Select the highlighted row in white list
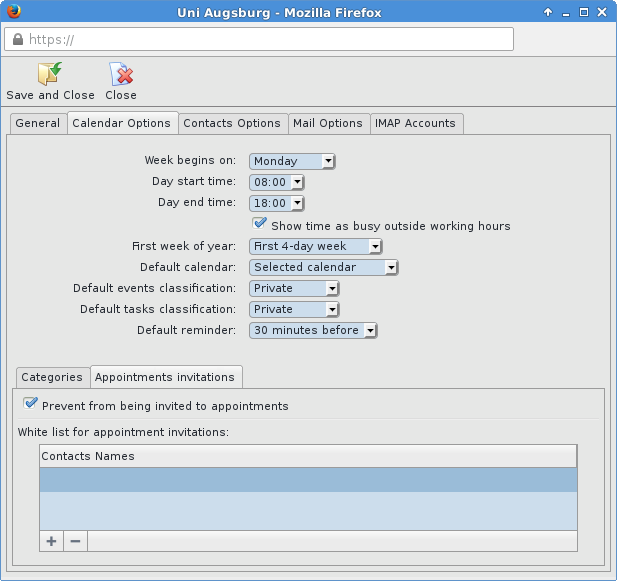The image size is (617, 581). pyautogui.click(x=308, y=480)
